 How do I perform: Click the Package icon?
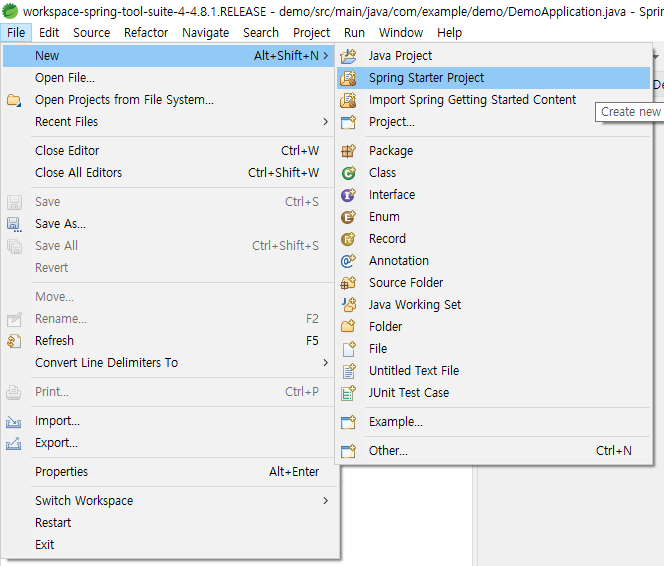click(x=348, y=151)
